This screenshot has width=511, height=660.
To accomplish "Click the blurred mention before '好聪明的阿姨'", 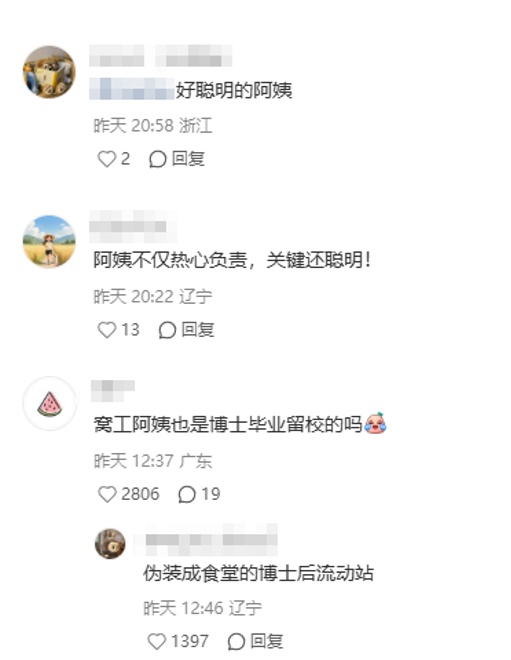I will click(132, 89).
